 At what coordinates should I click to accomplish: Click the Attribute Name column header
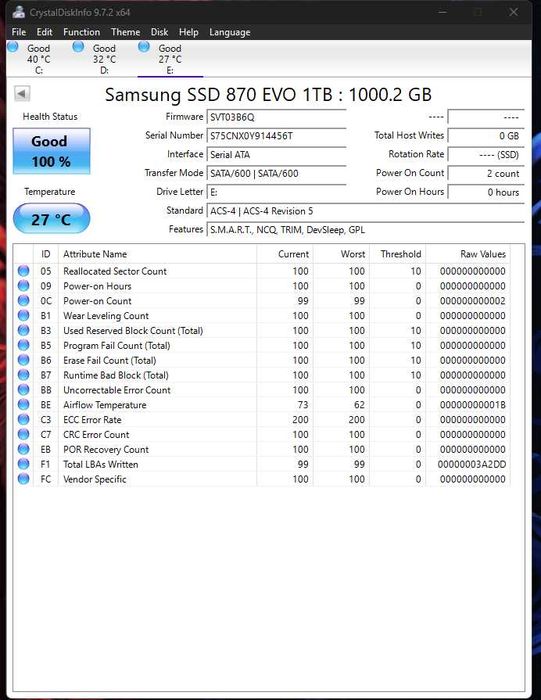pyautogui.click(x=158, y=254)
